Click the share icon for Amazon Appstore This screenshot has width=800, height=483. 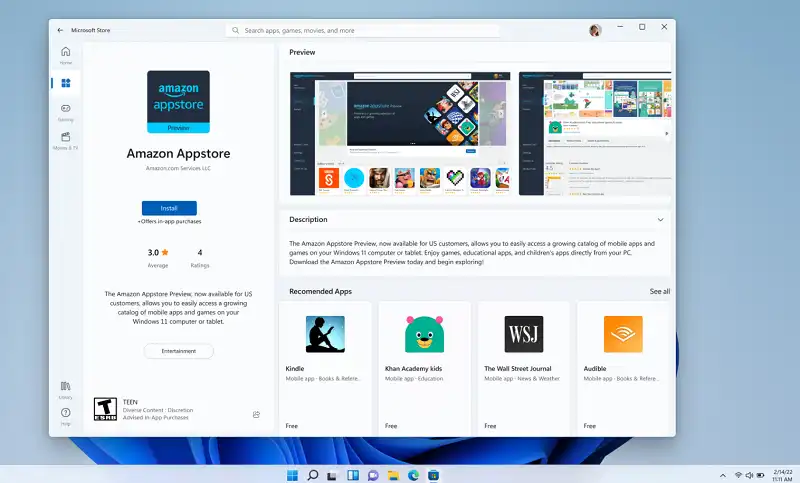coord(257,414)
